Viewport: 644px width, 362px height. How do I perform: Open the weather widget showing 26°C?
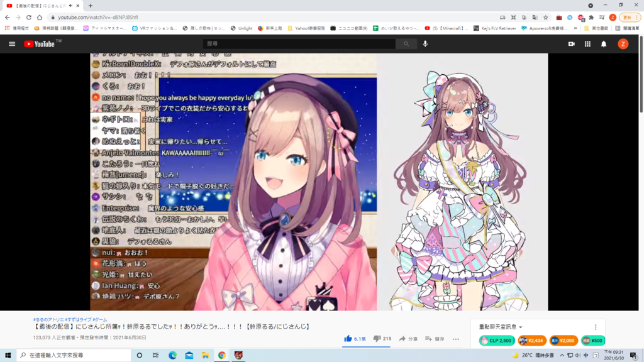coord(533,355)
